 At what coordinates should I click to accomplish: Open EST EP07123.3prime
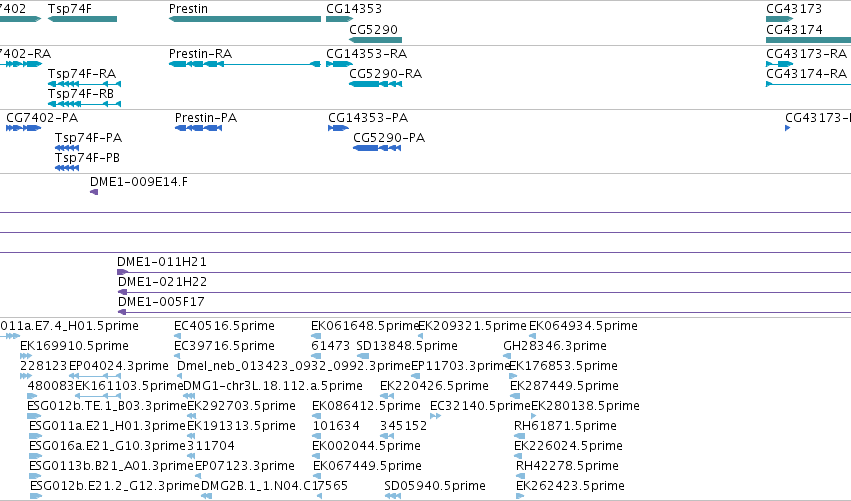(x=244, y=466)
